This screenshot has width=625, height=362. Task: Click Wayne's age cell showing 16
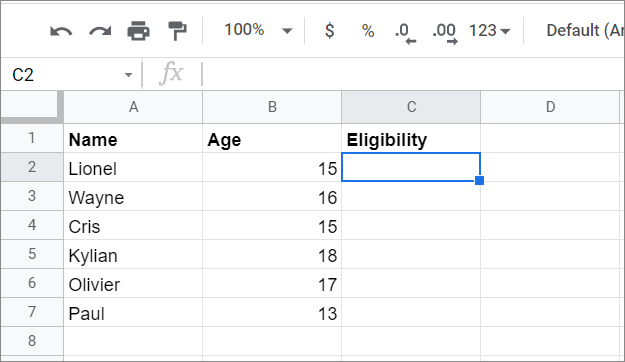272,197
